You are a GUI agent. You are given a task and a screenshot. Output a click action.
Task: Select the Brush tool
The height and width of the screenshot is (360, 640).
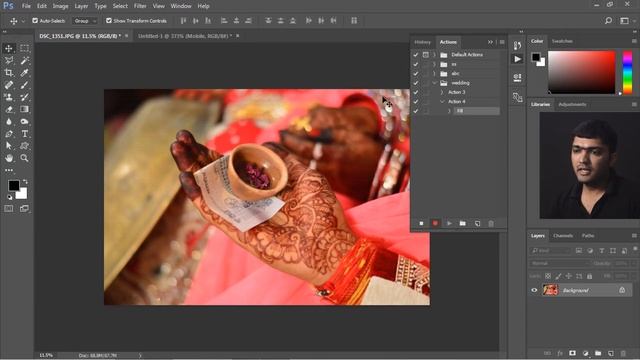[24, 85]
